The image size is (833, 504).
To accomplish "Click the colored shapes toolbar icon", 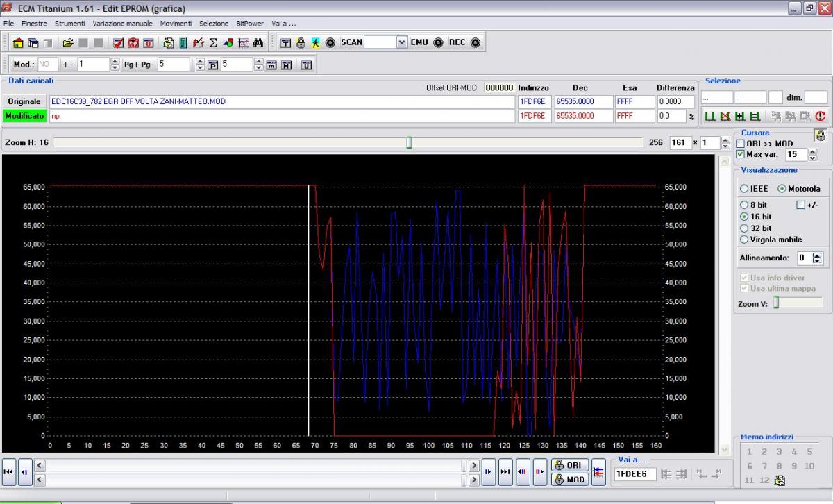I will click(x=228, y=42).
